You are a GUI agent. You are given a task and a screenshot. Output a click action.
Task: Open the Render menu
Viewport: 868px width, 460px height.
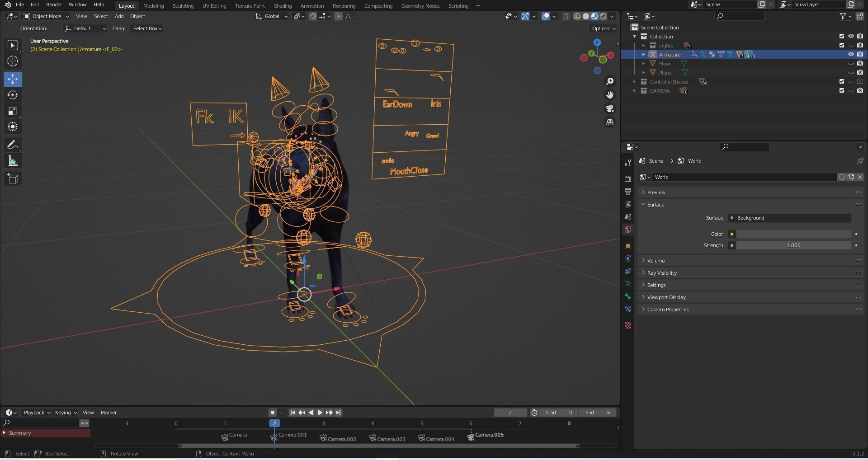54,5
